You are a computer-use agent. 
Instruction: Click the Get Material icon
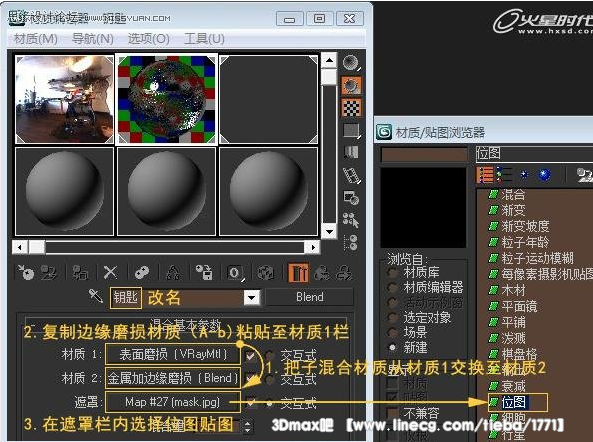26,272
